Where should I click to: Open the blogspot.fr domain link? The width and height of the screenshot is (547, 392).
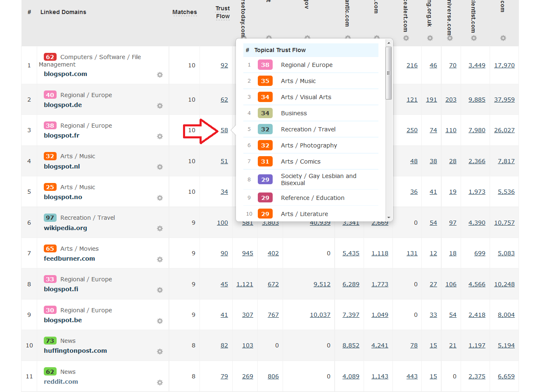[62, 135]
